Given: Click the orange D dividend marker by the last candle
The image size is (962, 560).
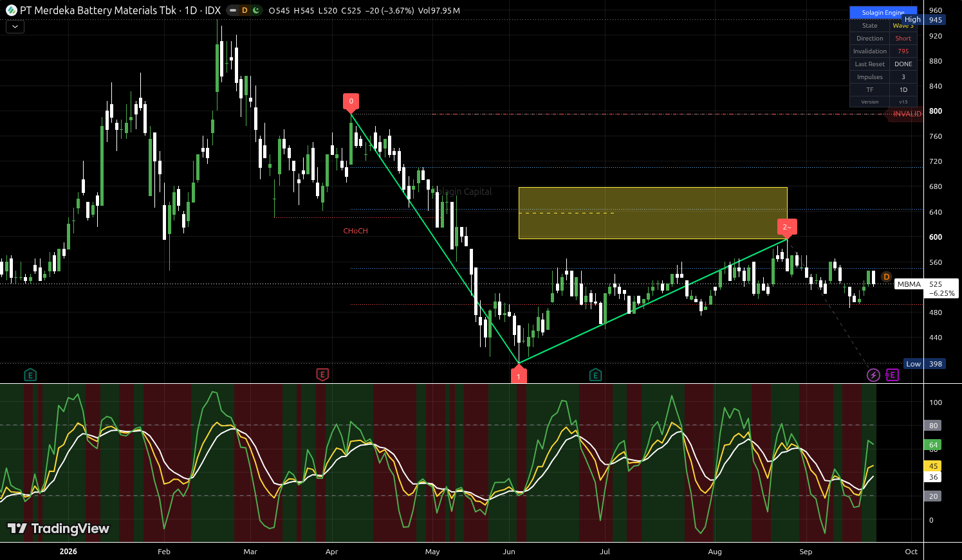Looking at the screenshot, I should [886, 277].
